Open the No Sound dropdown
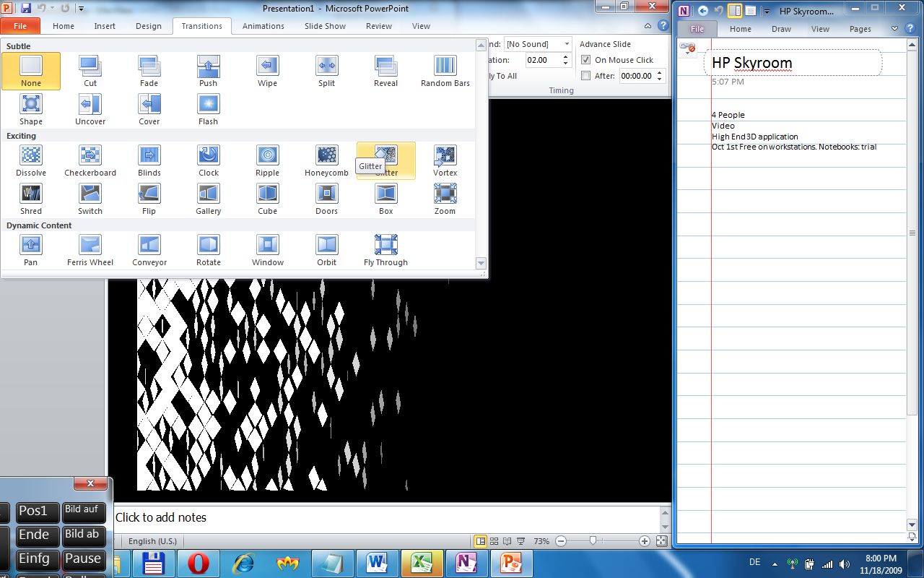924x578 pixels. [566, 43]
